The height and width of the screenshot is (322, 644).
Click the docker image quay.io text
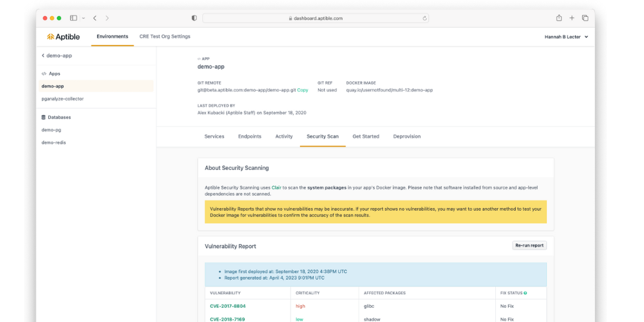tap(390, 90)
